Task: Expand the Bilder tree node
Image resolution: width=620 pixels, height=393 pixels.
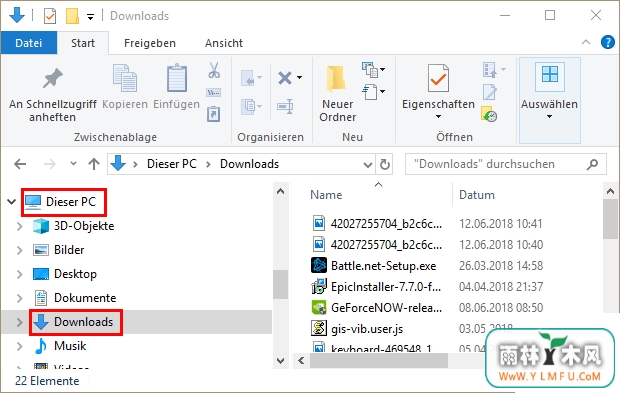Action: tap(19, 250)
